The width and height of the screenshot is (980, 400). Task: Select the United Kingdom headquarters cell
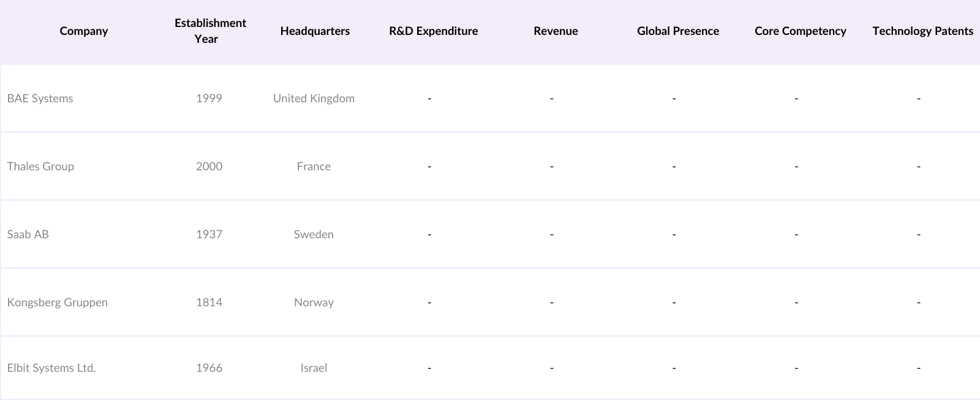[x=314, y=99]
